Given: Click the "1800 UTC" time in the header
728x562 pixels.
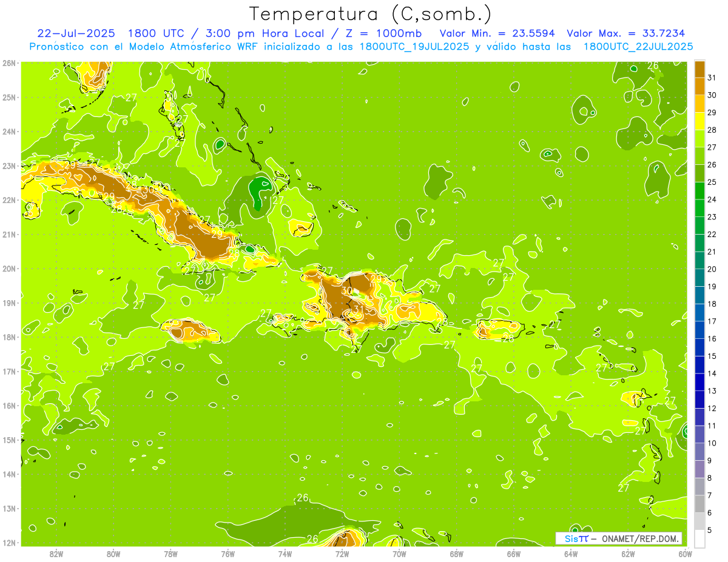Looking at the screenshot, I should (158, 34).
